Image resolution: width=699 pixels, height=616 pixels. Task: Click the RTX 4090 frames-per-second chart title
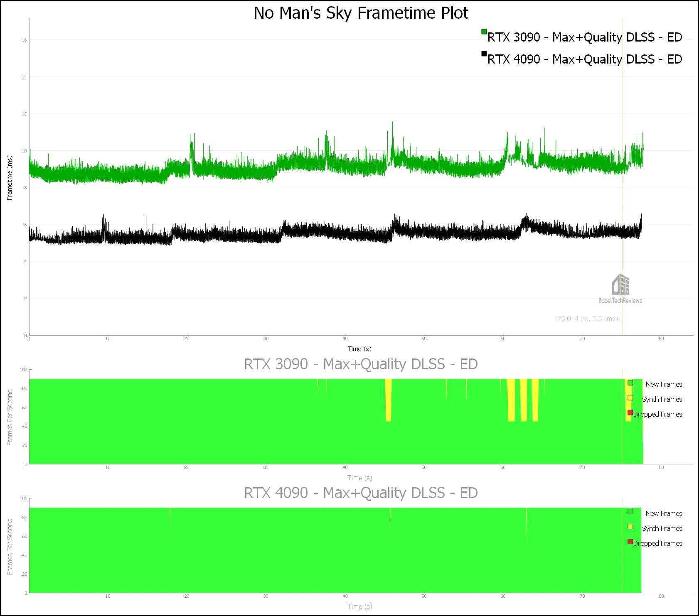[361, 493]
